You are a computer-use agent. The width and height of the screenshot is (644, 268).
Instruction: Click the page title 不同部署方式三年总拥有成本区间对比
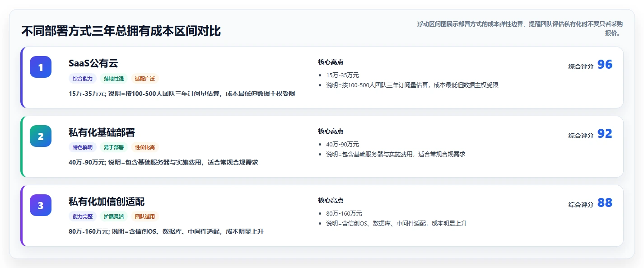[x=121, y=31]
